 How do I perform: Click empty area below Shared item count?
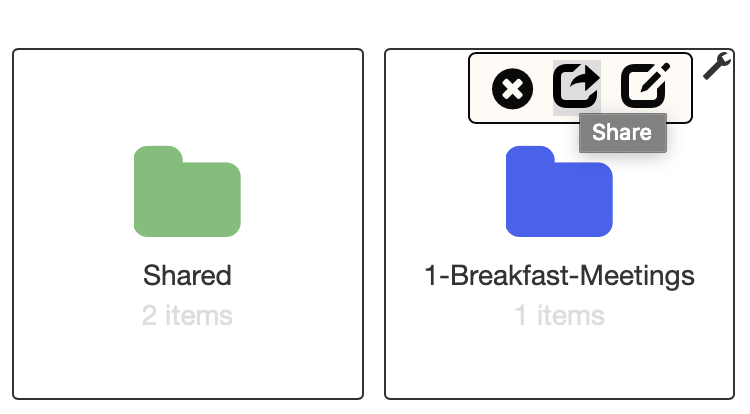coord(187,363)
